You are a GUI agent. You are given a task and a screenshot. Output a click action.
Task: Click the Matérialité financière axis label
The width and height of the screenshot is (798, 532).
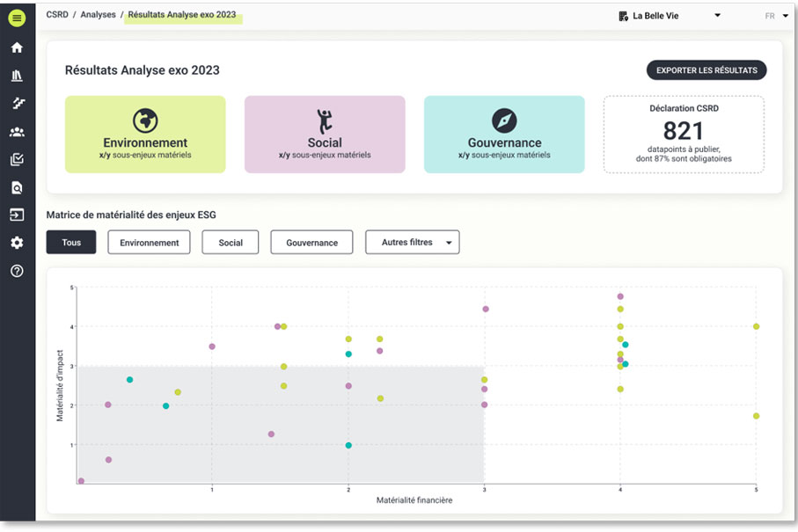pyautogui.click(x=414, y=500)
